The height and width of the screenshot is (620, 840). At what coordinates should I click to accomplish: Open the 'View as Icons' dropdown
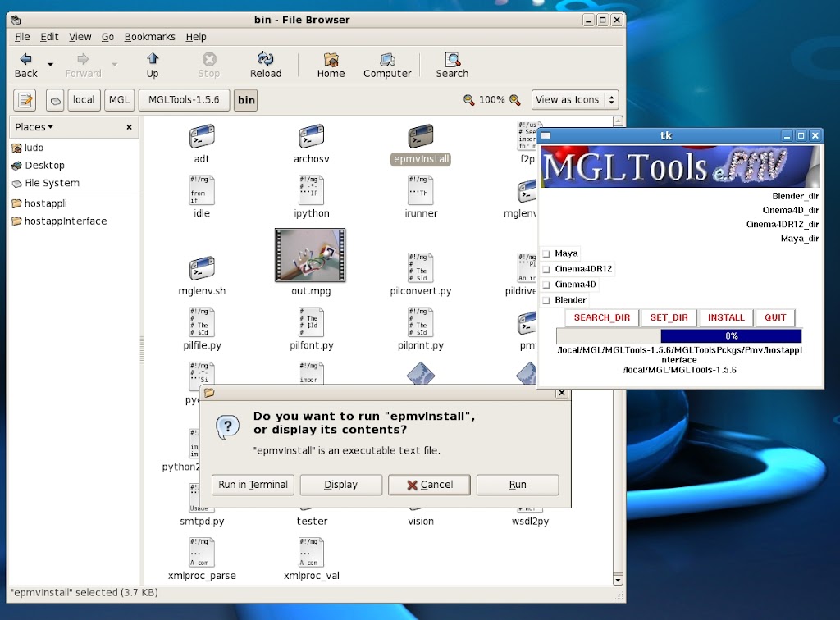click(x=575, y=99)
